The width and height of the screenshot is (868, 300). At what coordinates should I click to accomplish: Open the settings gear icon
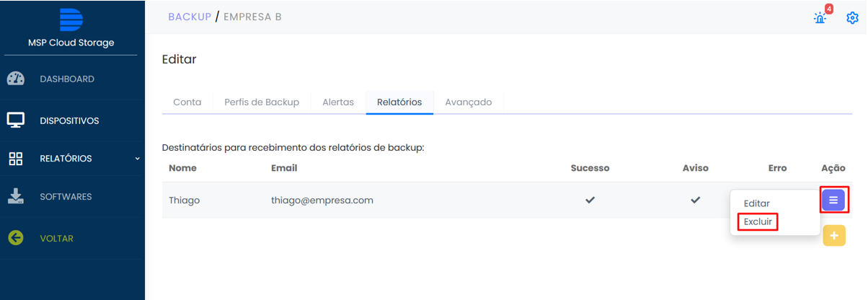tap(852, 17)
